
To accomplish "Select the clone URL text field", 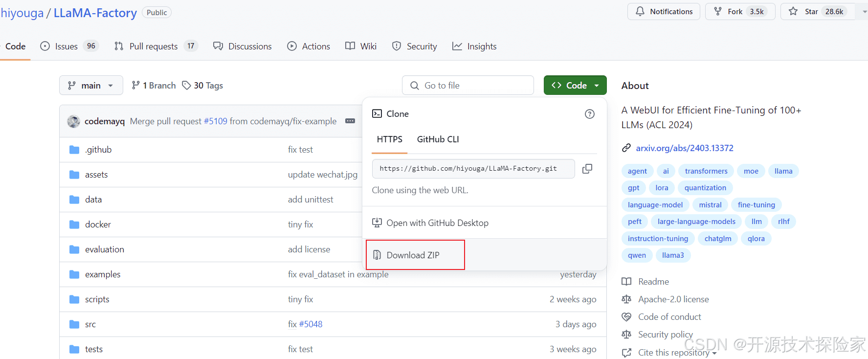I will click(473, 169).
